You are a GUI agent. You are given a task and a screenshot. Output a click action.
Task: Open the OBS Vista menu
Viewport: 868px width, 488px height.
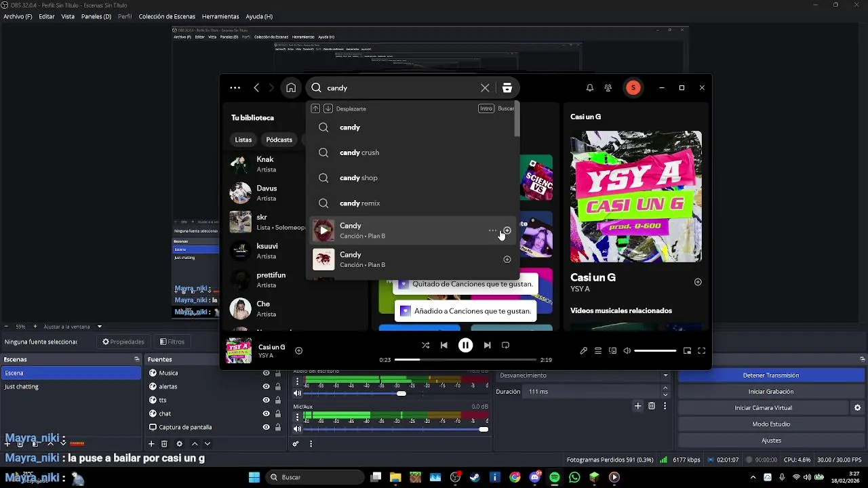68,16
